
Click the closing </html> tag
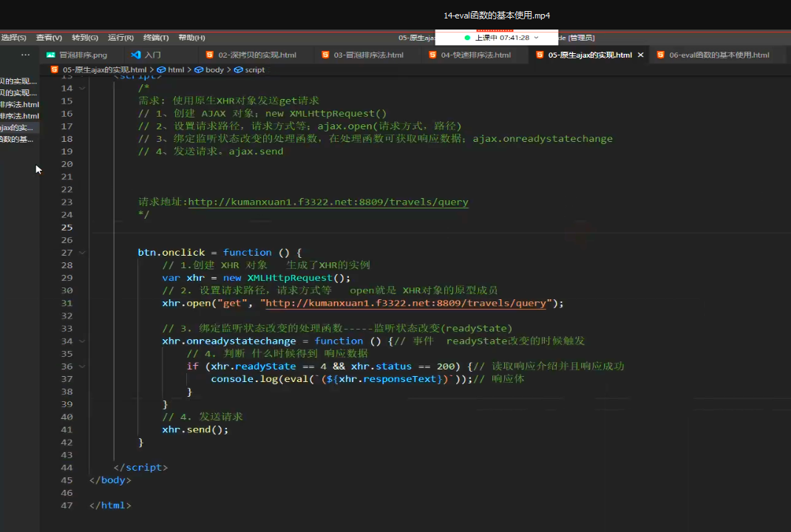pyautogui.click(x=110, y=505)
